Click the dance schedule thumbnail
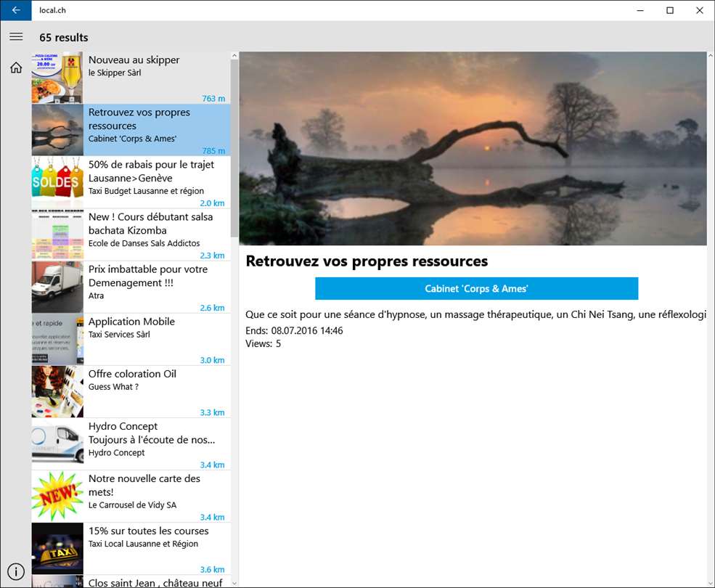Image resolution: width=715 pixels, height=588 pixels. (57, 234)
